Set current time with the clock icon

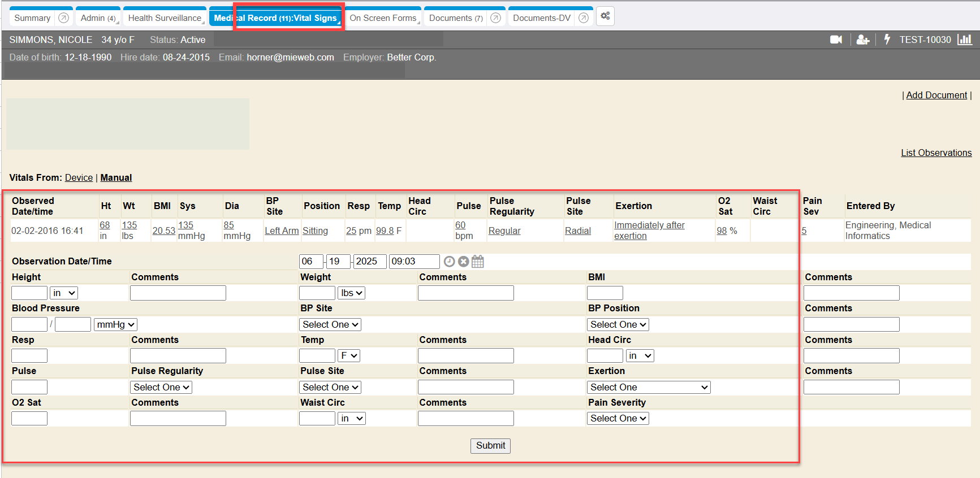[449, 262]
